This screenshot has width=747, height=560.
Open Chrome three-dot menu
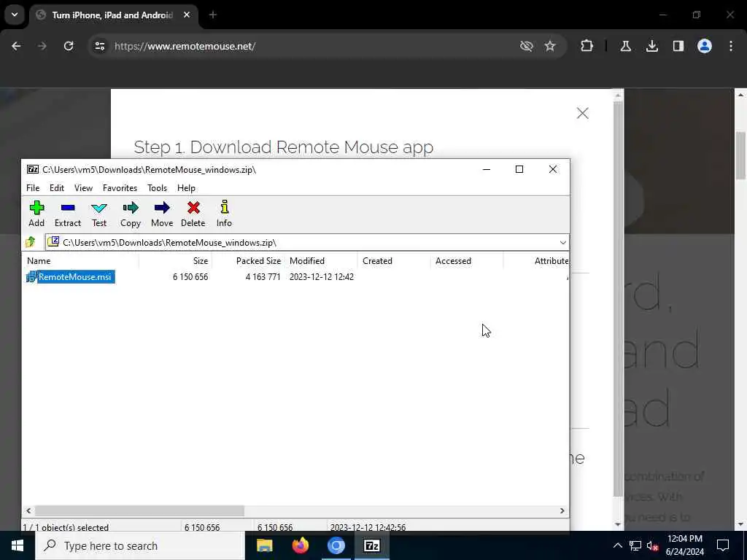(x=731, y=46)
